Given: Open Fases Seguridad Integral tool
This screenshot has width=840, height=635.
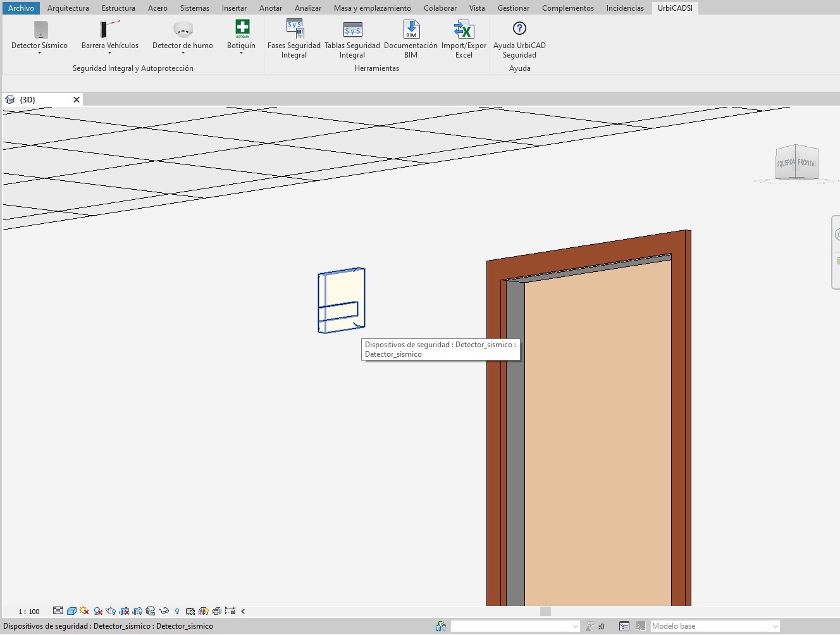Looking at the screenshot, I should 294,30.
